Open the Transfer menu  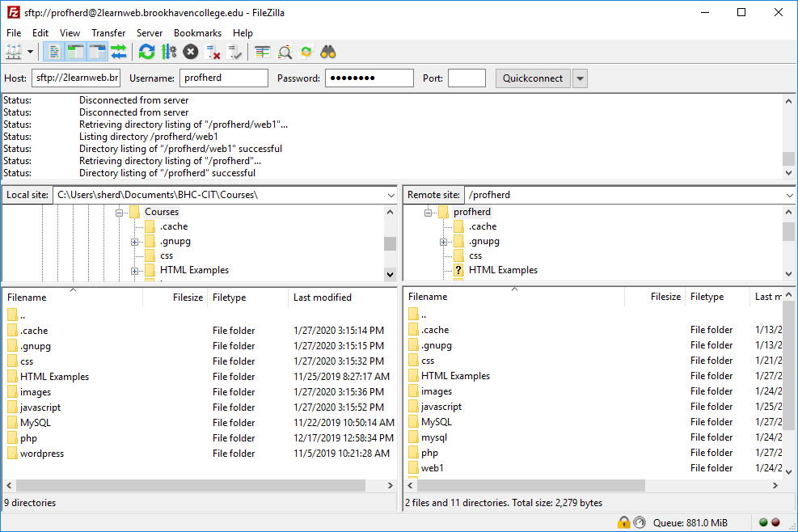point(108,33)
